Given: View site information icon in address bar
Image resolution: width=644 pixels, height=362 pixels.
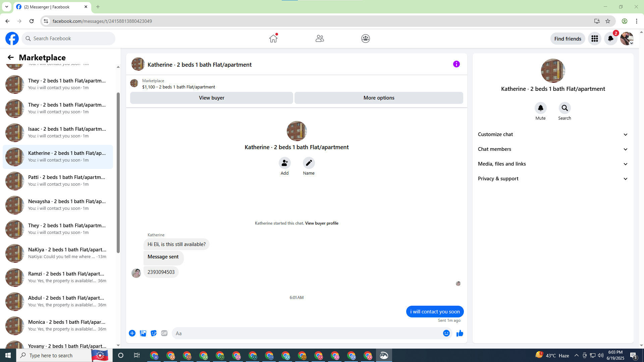Looking at the screenshot, I should [46, 21].
